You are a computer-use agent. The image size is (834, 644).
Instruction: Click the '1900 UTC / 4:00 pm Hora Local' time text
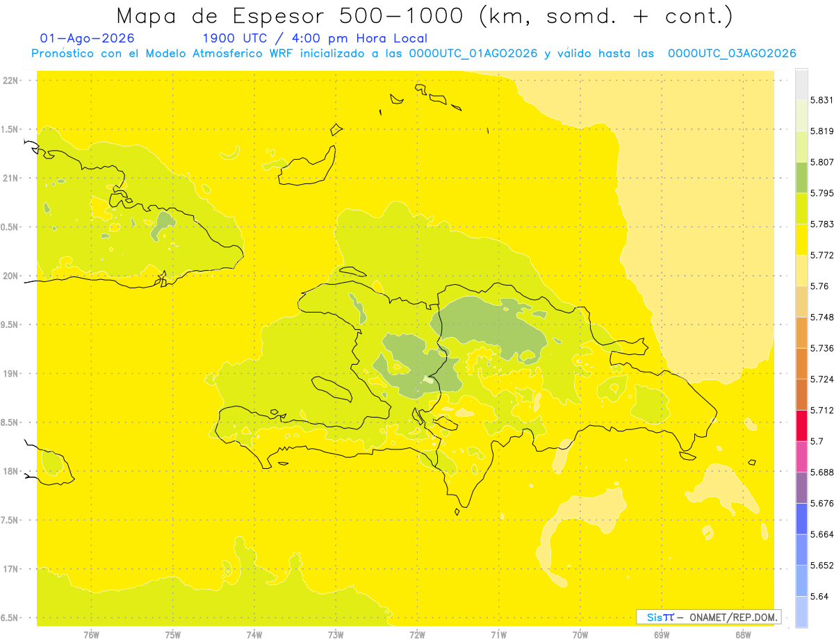[x=314, y=38]
